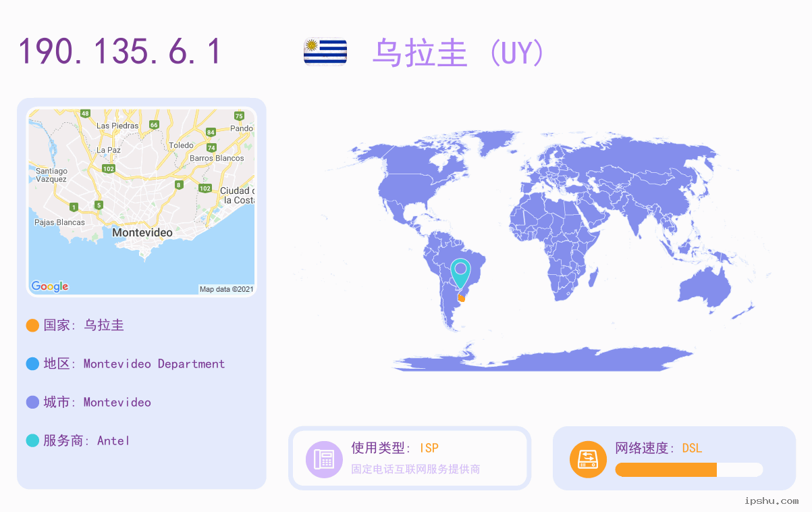Click the teal dot beside 服务商
Viewport: 812px width, 512px height.
[32, 440]
